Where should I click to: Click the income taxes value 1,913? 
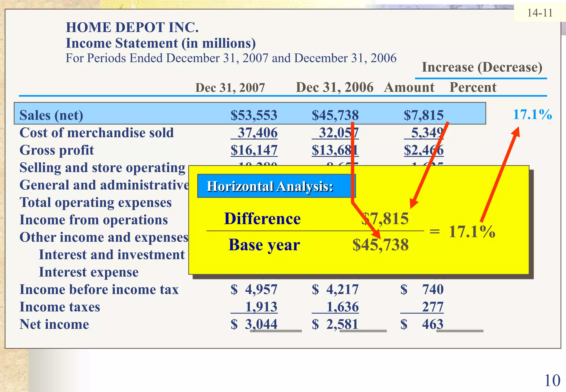(261, 307)
